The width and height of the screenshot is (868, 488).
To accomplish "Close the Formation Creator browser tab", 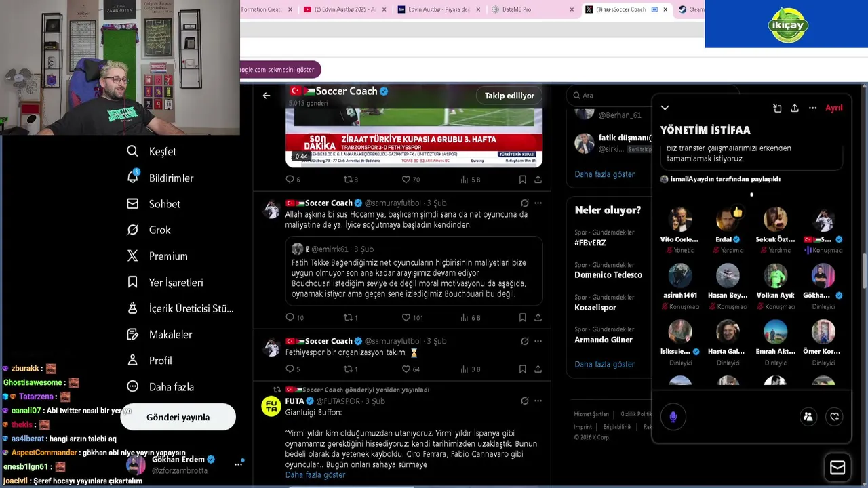I will [290, 9].
